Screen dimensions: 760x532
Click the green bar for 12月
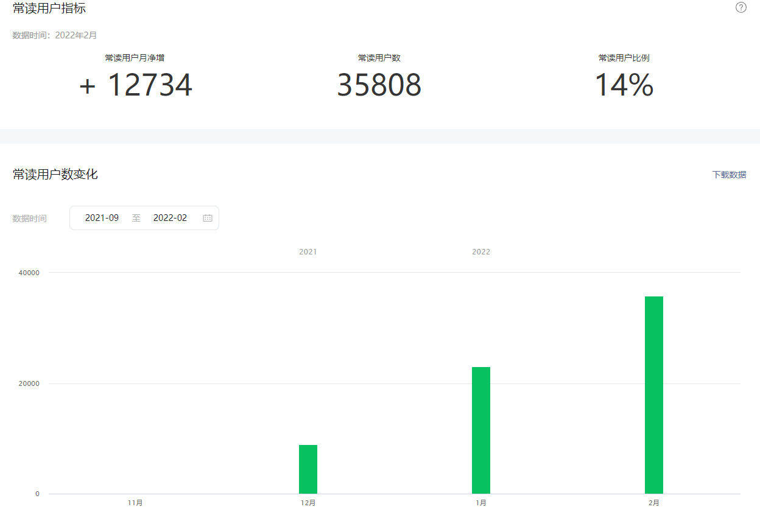tap(308, 469)
